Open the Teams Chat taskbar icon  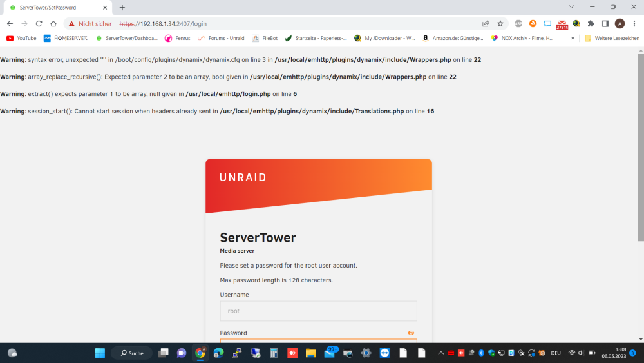182,353
